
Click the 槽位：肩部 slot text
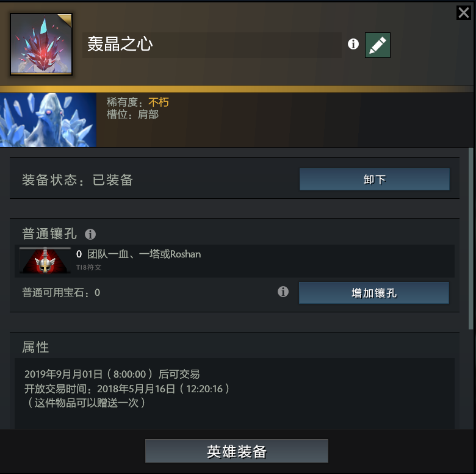point(132,115)
